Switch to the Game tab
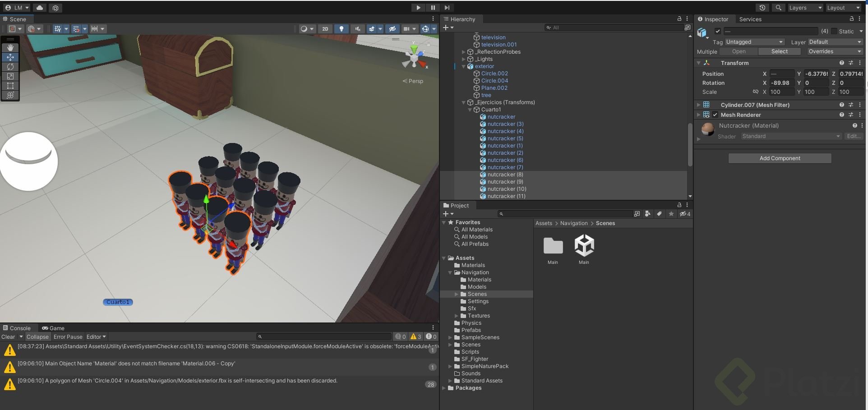This screenshot has width=868, height=410. click(x=53, y=328)
